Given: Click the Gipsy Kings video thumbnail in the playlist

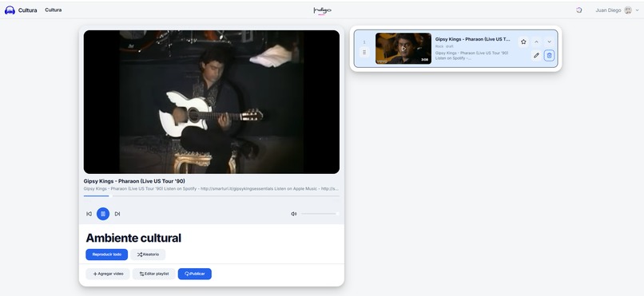Looking at the screenshot, I should (x=403, y=49).
